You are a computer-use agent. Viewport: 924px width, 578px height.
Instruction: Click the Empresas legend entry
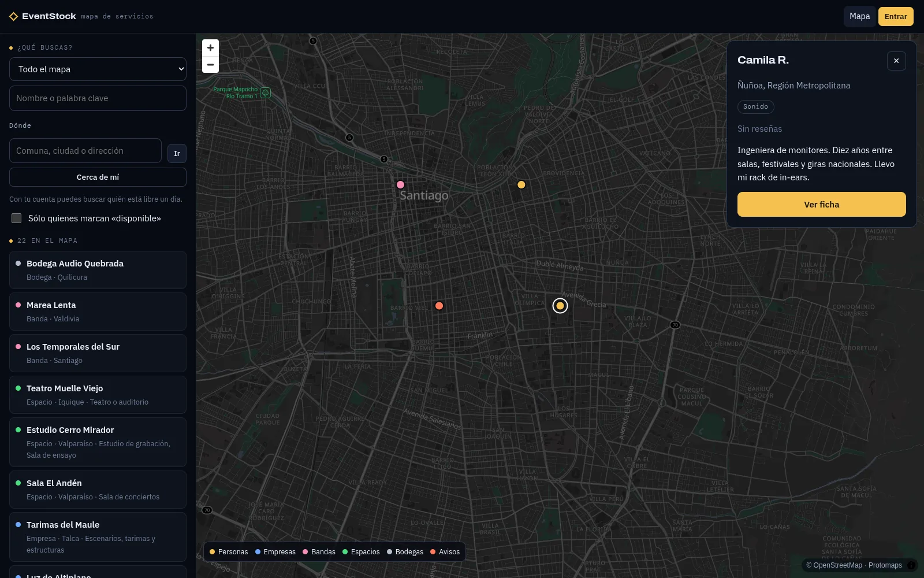(x=275, y=552)
